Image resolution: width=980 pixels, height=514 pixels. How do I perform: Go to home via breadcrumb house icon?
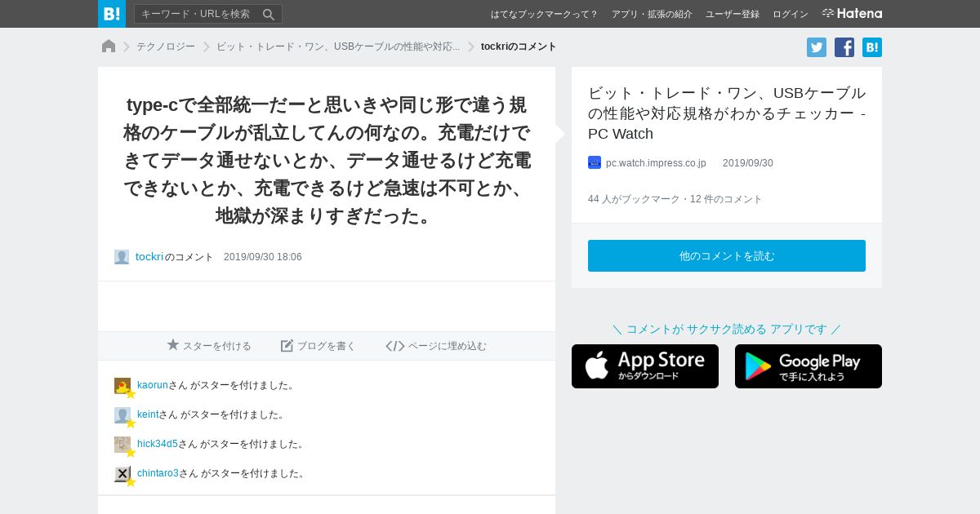109,47
